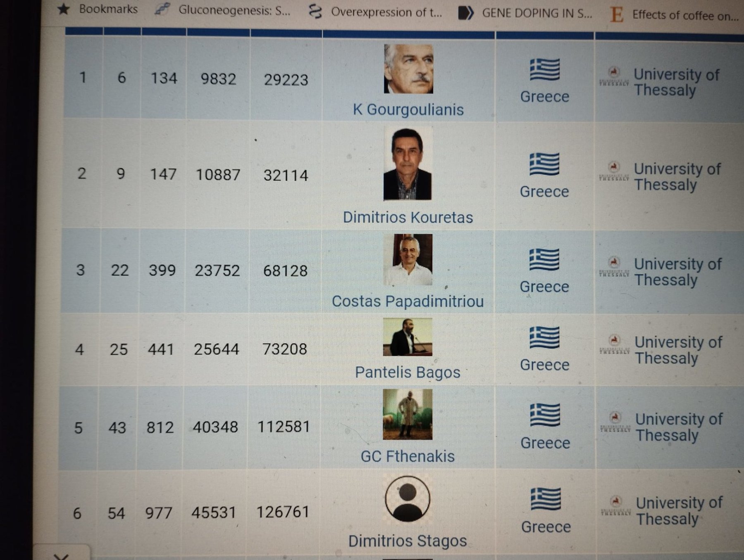Image resolution: width=744 pixels, height=560 pixels.
Task: Click the default avatar of Dimitrios Stagos
Action: (x=408, y=499)
